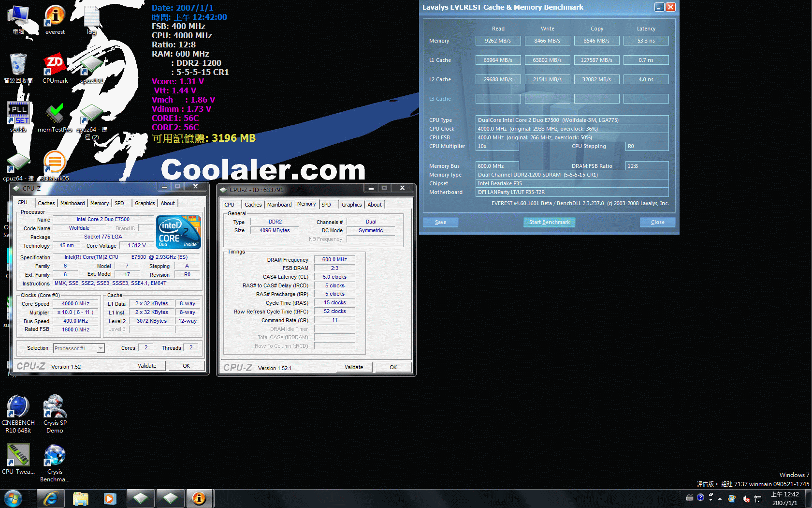
Task: Open Windows Explorer folder in taskbar
Action: pos(81,498)
